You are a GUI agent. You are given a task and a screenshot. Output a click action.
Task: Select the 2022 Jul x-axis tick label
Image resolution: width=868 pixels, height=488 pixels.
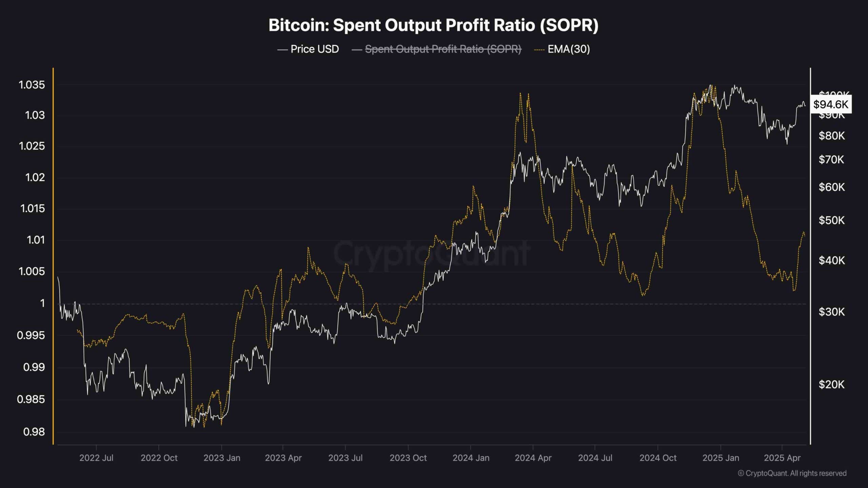pos(96,458)
